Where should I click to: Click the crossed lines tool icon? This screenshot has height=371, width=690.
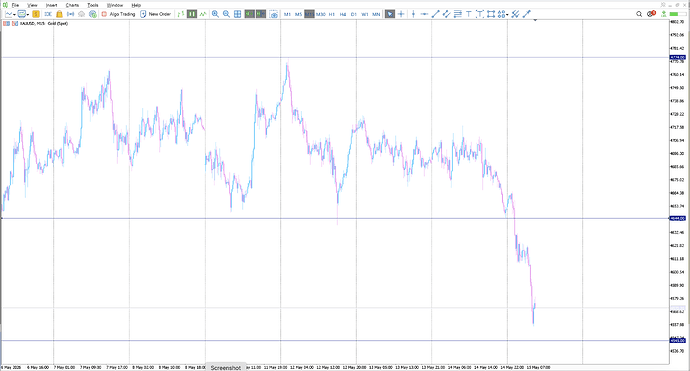pos(515,14)
